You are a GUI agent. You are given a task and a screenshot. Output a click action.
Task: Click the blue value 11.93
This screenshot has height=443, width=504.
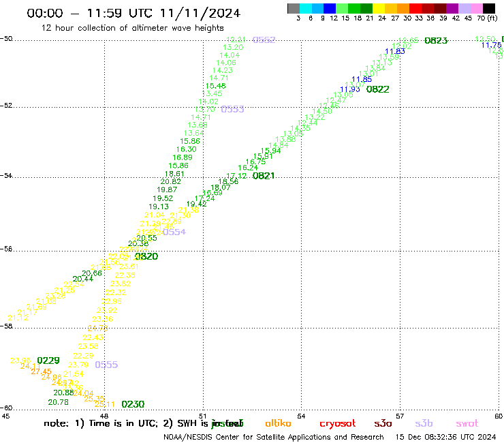click(x=350, y=89)
